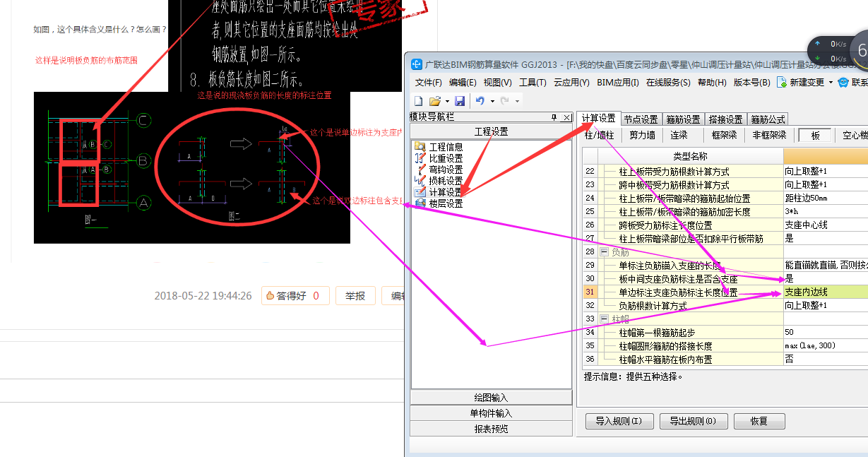
Task: Open the Undo history dropdown arrow
Action: pos(492,102)
